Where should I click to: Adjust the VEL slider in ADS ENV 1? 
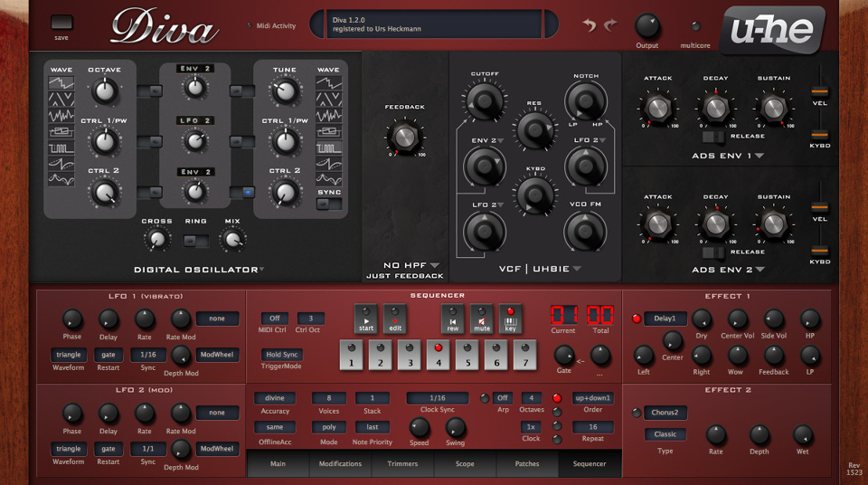tap(820, 90)
